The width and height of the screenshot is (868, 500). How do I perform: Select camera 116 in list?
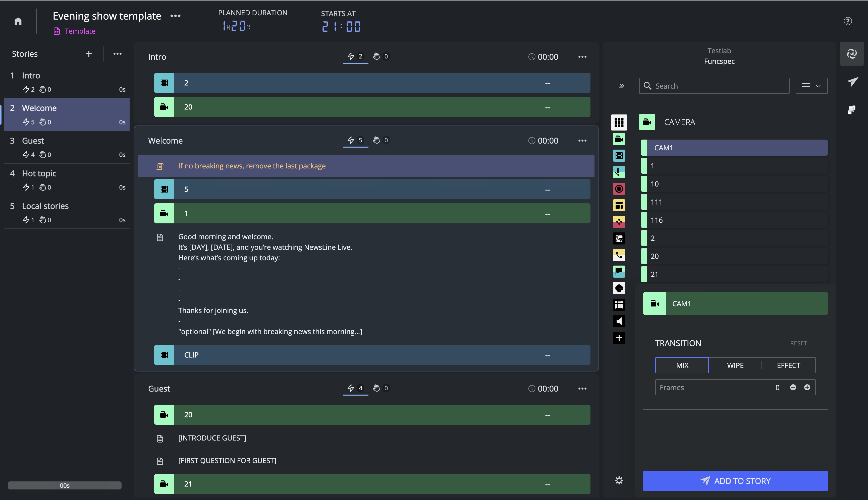(x=734, y=220)
